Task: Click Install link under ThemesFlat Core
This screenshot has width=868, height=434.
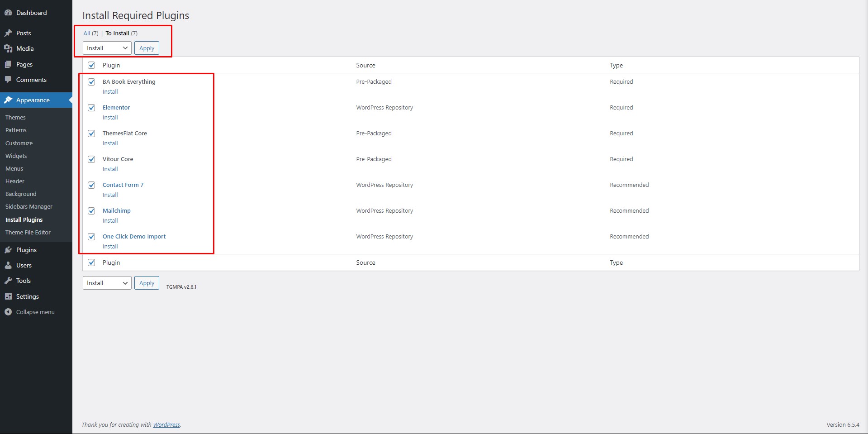Action: pos(110,143)
